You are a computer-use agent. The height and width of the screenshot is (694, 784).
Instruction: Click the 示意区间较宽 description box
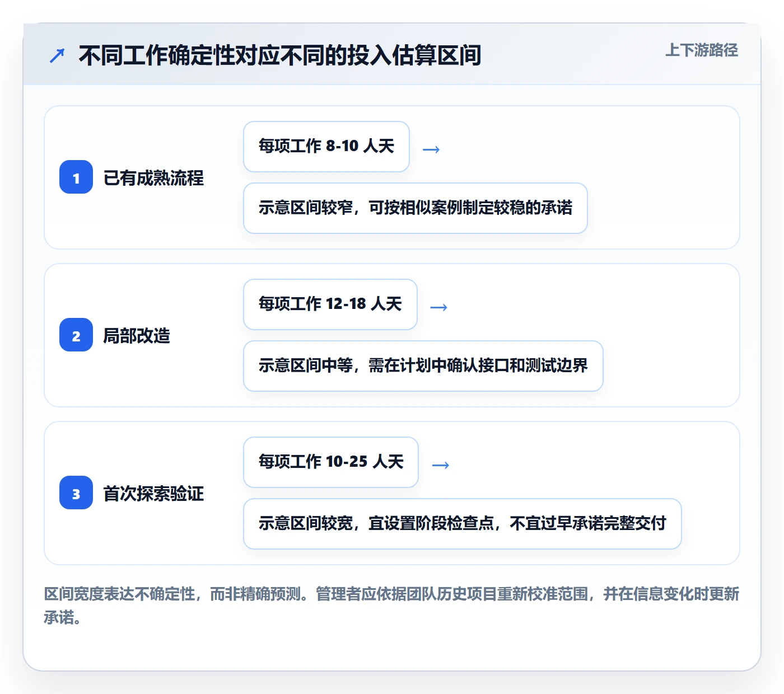[463, 524]
